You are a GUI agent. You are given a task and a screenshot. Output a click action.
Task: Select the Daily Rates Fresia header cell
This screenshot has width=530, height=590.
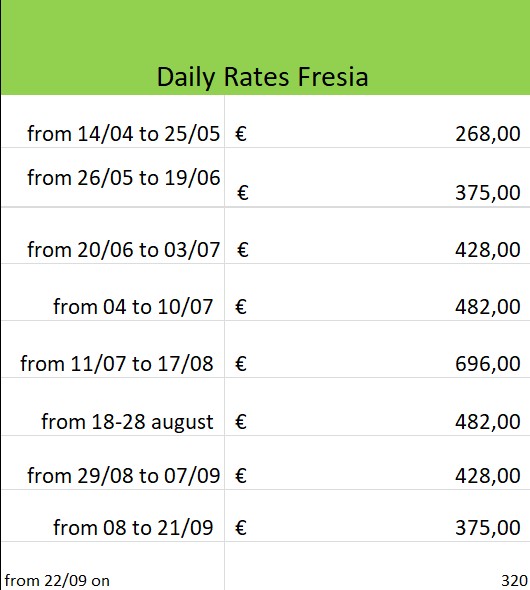265,47
